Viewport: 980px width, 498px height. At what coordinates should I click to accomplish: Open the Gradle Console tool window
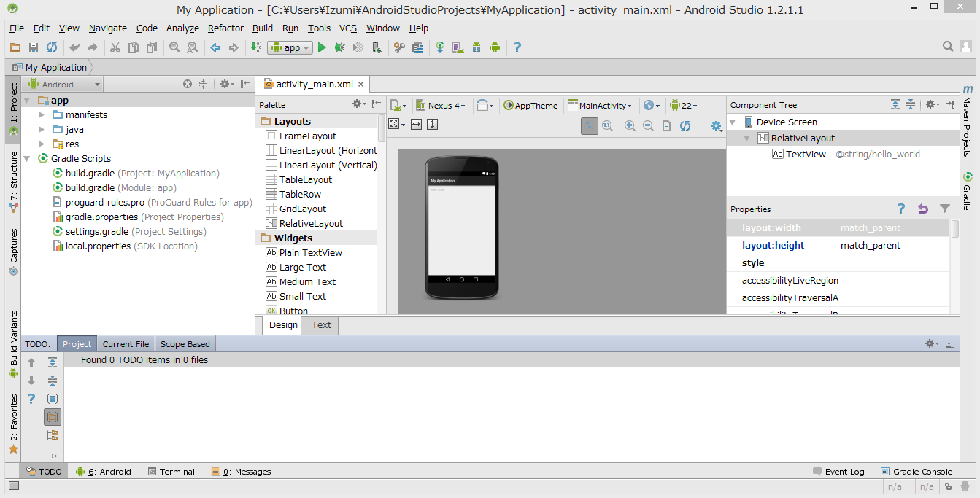[917, 471]
